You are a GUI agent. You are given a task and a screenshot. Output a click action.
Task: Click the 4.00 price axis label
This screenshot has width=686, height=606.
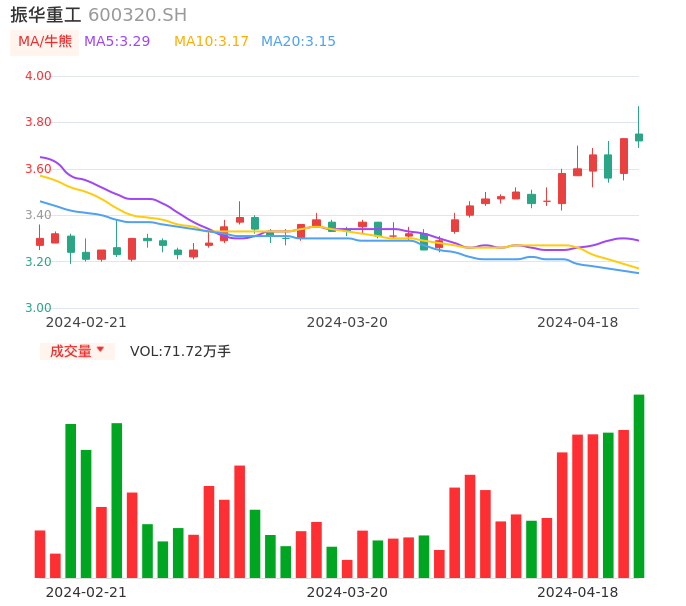pos(38,76)
